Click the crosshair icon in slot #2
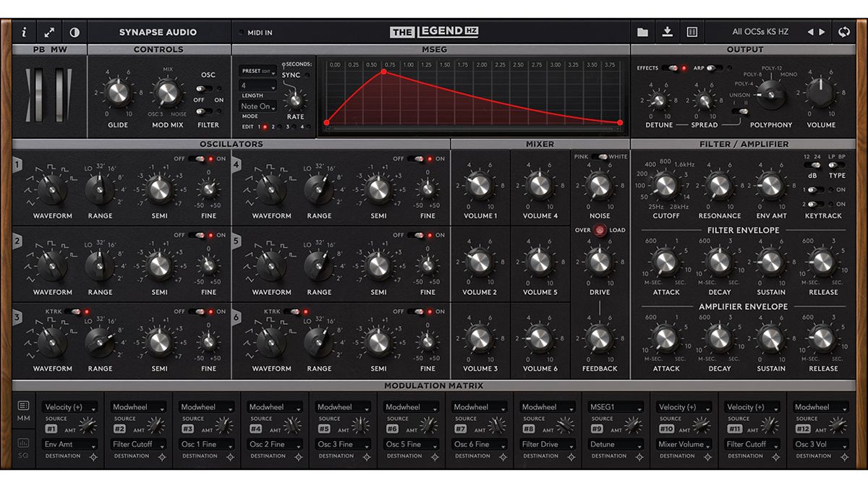The width and height of the screenshot is (868, 488). [161, 457]
